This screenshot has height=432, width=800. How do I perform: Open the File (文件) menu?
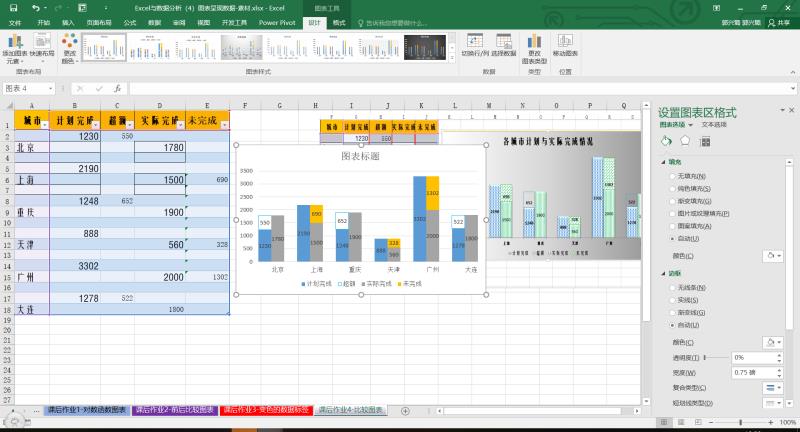(x=15, y=23)
